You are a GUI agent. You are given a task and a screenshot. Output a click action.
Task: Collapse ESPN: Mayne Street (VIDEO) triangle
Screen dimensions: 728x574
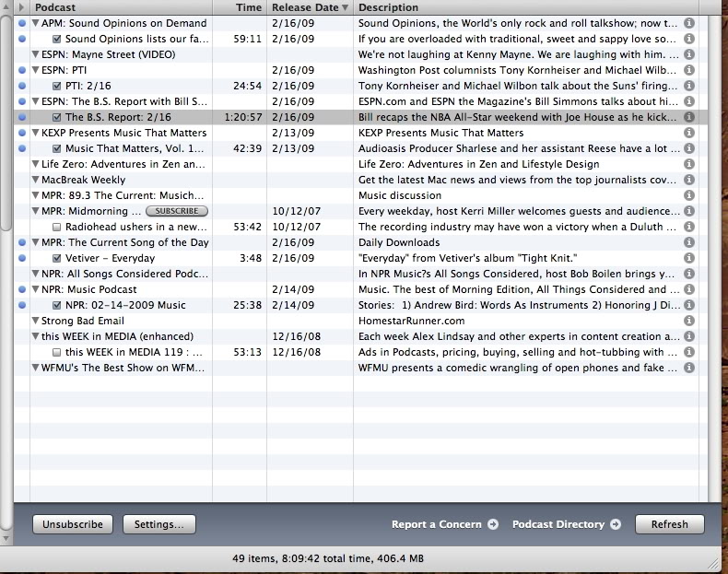(35, 54)
